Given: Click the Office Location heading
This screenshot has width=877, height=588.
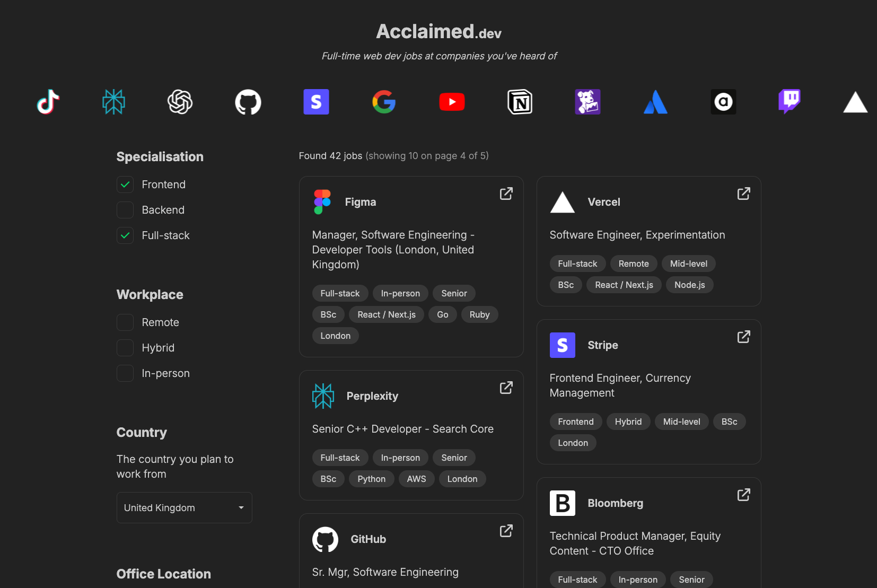Looking at the screenshot, I should point(164,574).
